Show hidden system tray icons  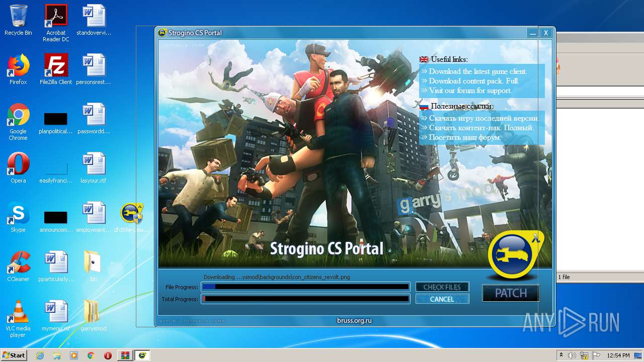point(561,355)
